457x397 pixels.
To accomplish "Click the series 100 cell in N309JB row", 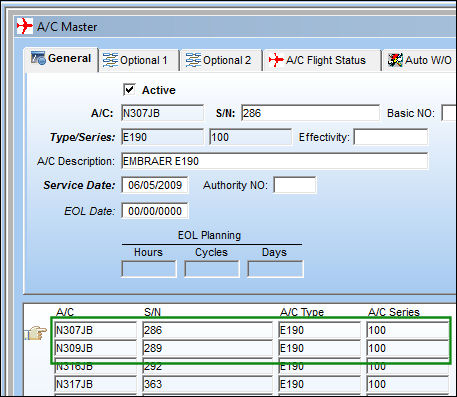I will pos(408,348).
